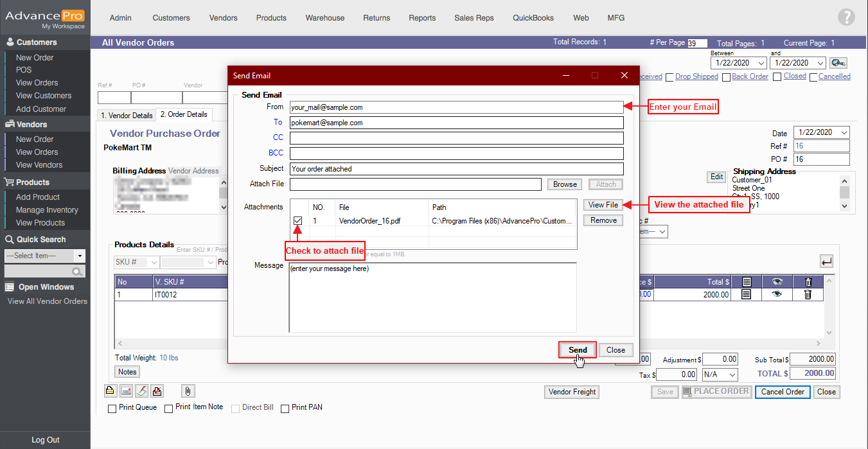Viewport: 868px width, 449px height.
Task: Click the search key icon beside date range
Action: pos(838,63)
